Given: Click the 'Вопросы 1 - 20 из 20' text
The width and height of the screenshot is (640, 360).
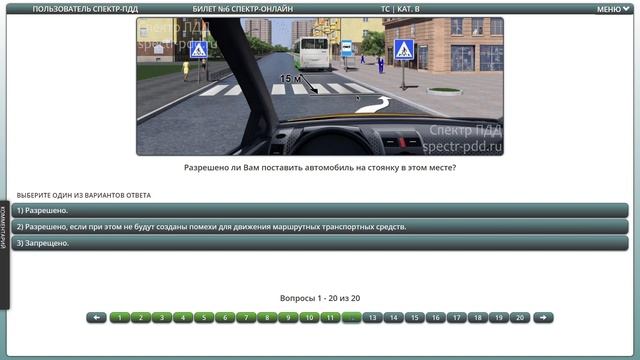Looking at the screenshot, I should [320, 298].
